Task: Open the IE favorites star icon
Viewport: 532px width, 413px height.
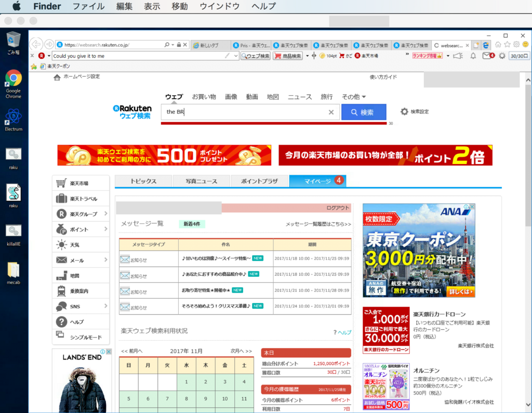Action: click(x=507, y=45)
